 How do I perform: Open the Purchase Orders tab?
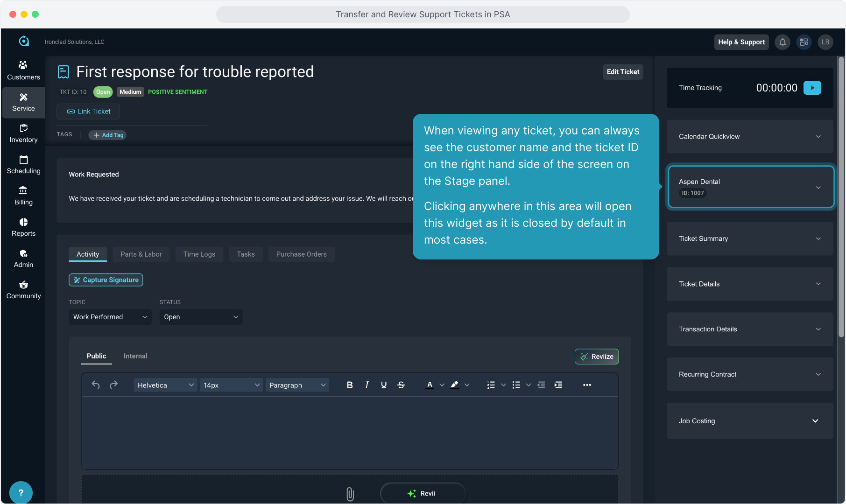(302, 254)
